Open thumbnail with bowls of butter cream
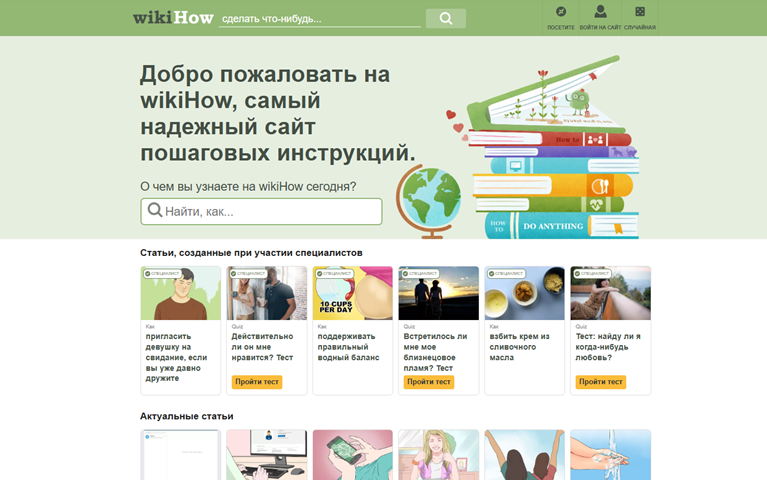Screen dimensions: 767x480 point(524,293)
